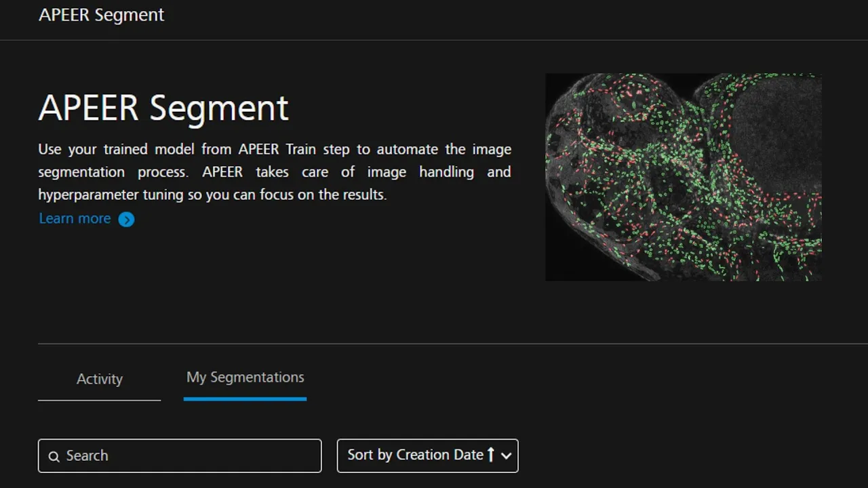The image size is (868, 488).
Task: Click the magnifier icon in Search box
Action: click(54, 456)
